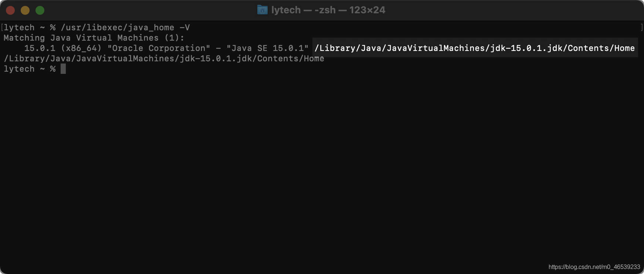Click the empty terminal area below the prompt
Screen dimensions: 644x274
(322, 166)
